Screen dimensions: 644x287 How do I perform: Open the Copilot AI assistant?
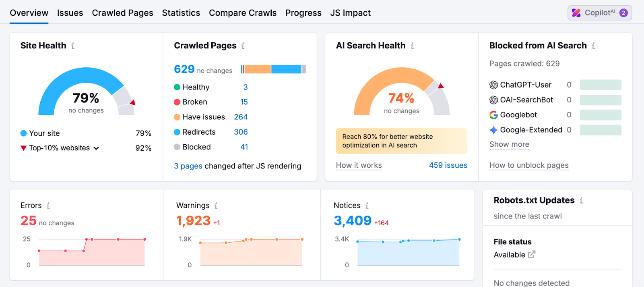tap(599, 12)
